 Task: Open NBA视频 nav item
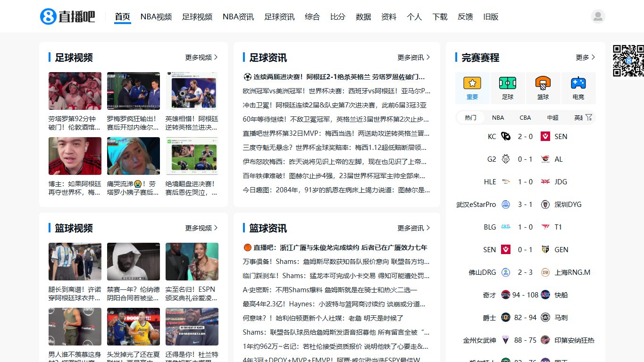(x=156, y=17)
